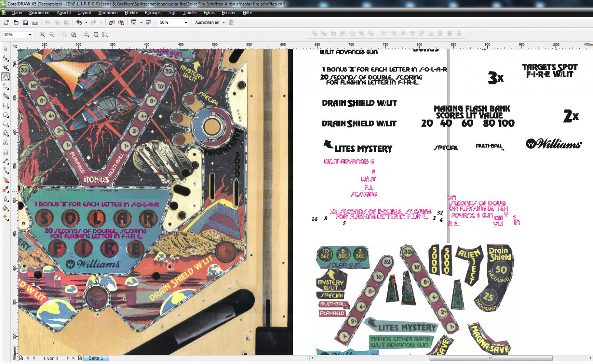Click the Import icon in the toolbar
593x364 pixels.
(112, 23)
